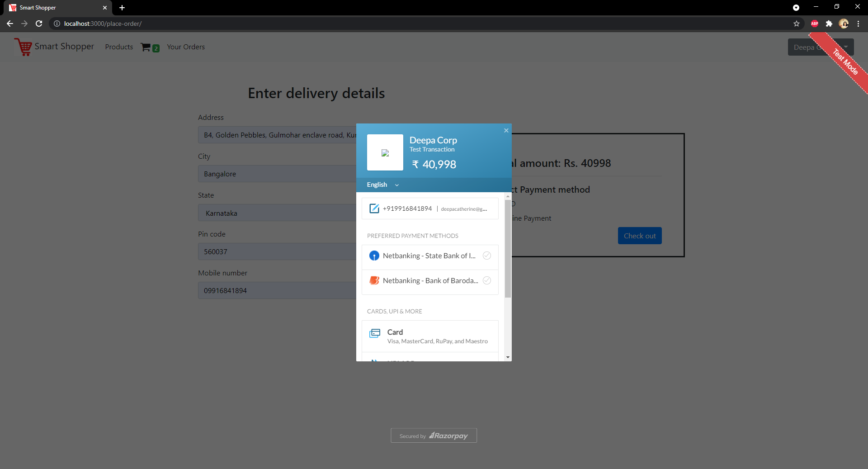Click the tab search circle icon
Image resolution: width=868 pixels, height=469 pixels.
coord(796,8)
